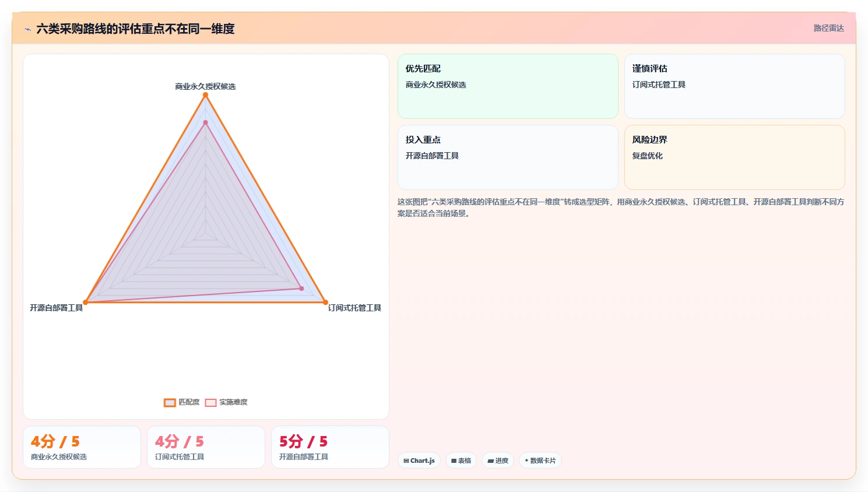
Task: Open the 风险边界 card
Action: tap(735, 157)
